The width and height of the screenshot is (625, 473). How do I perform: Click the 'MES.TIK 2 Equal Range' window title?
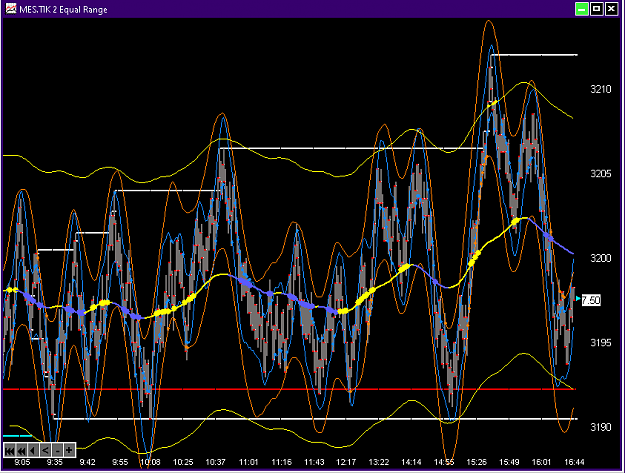[63, 10]
